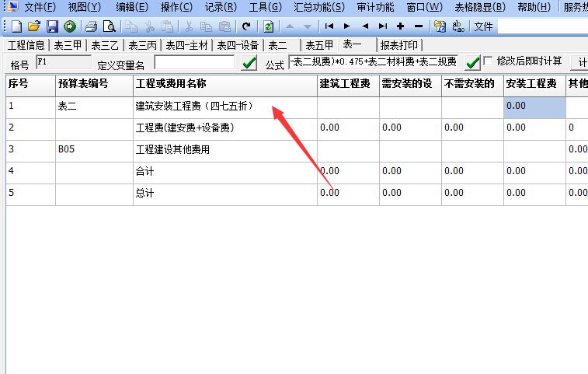
Task: Open the 操作(C) menu
Action: [x=176, y=7]
